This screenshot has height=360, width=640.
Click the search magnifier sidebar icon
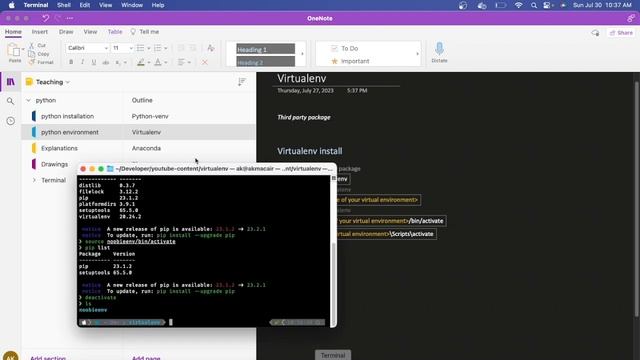click(11, 101)
